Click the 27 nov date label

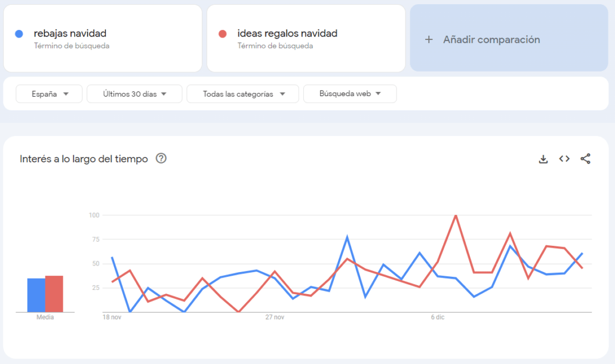coord(274,317)
